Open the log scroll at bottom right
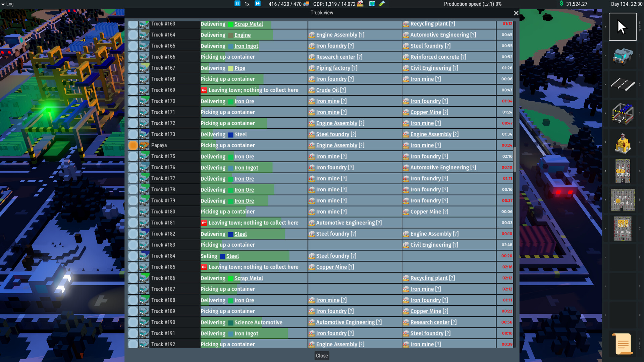 pyautogui.click(x=622, y=344)
